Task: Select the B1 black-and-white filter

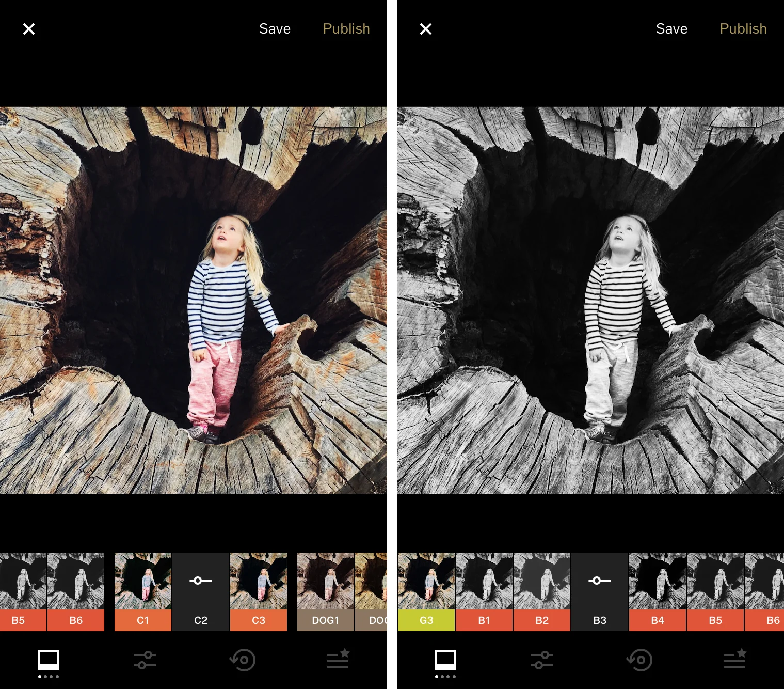Action: 483,591
